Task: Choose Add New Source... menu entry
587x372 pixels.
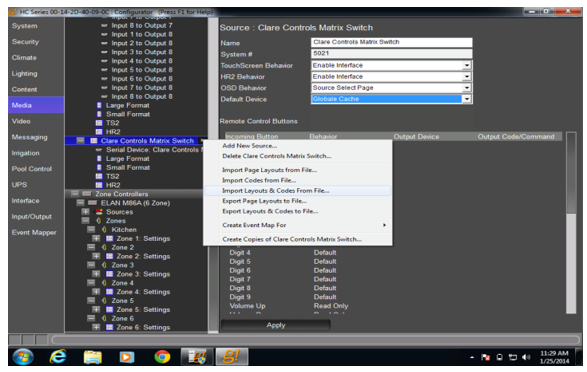Action: (x=298, y=146)
